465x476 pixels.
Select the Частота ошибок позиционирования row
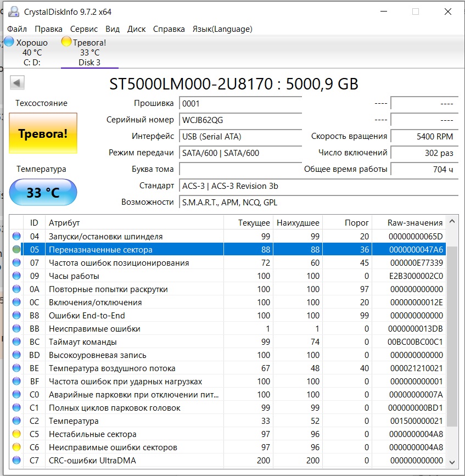point(228,262)
